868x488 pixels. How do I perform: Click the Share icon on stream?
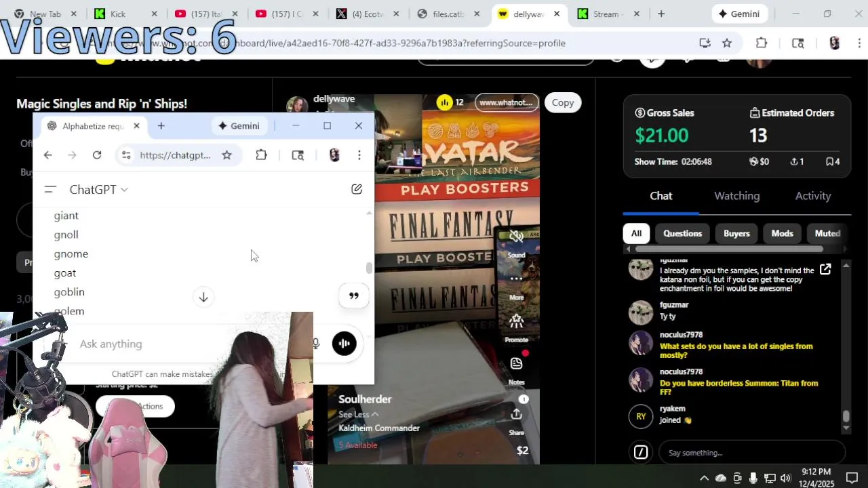[x=516, y=414]
